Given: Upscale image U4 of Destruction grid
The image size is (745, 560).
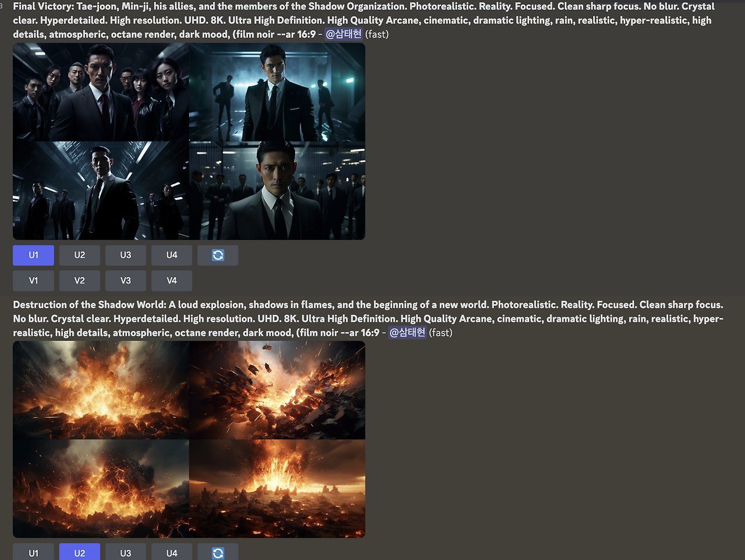Looking at the screenshot, I should pyautogui.click(x=172, y=552).
